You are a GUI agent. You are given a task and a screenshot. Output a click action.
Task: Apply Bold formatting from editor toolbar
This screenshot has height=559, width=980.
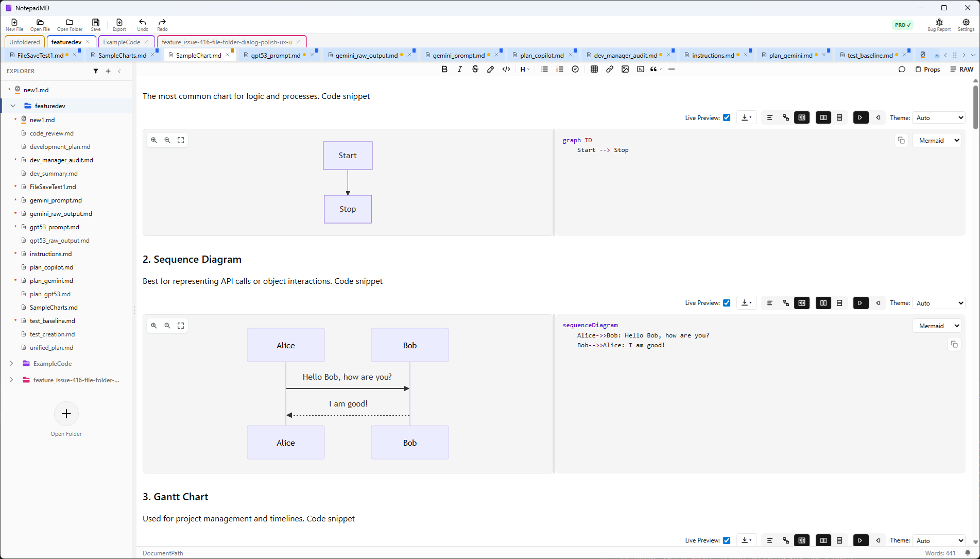pyautogui.click(x=444, y=69)
